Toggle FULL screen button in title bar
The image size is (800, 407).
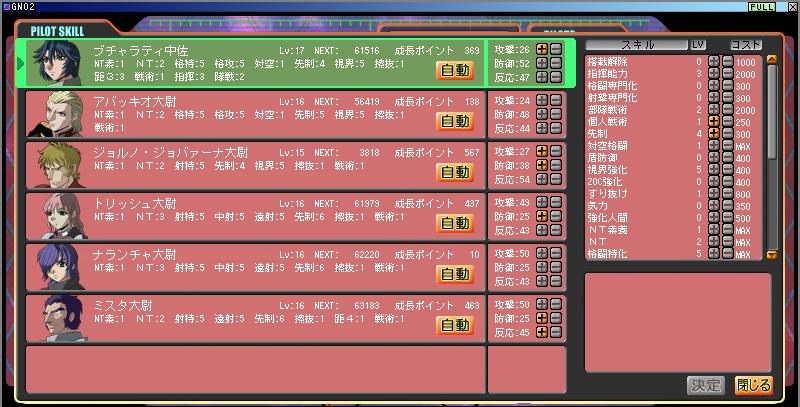point(762,6)
